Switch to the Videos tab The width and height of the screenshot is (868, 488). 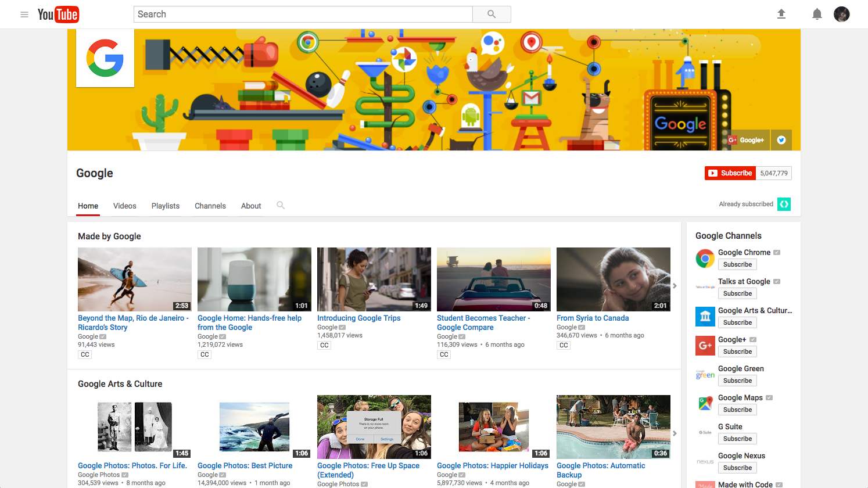(125, 206)
